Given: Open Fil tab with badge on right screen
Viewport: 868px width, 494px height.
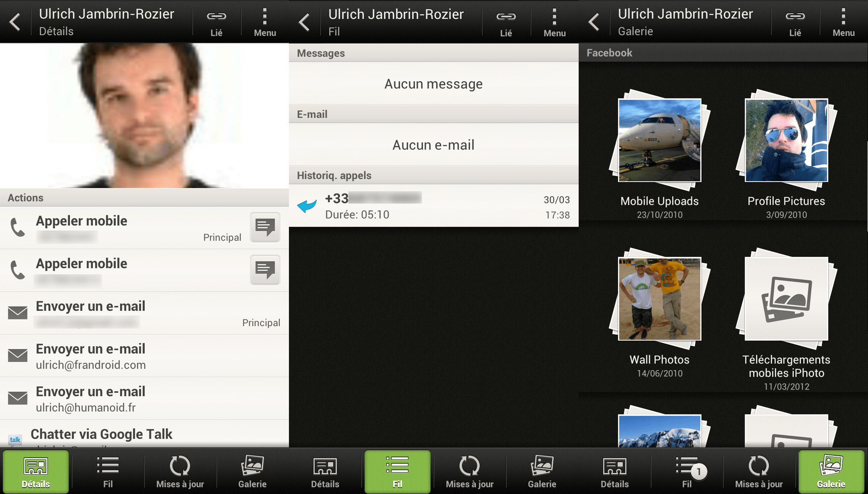Looking at the screenshot, I should [687, 472].
